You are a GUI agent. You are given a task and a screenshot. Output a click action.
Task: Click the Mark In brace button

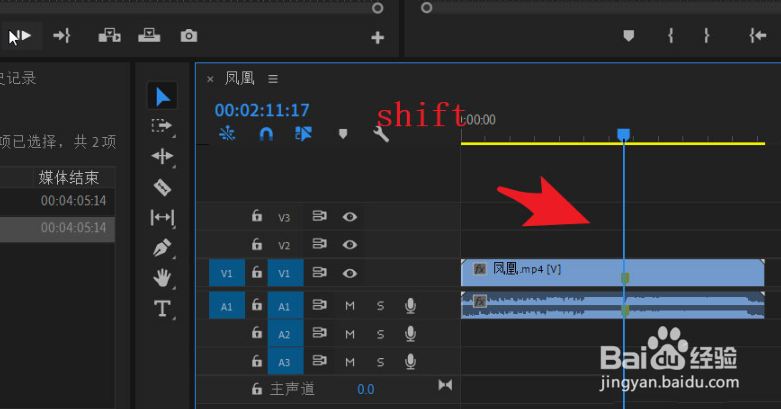tap(671, 35)
